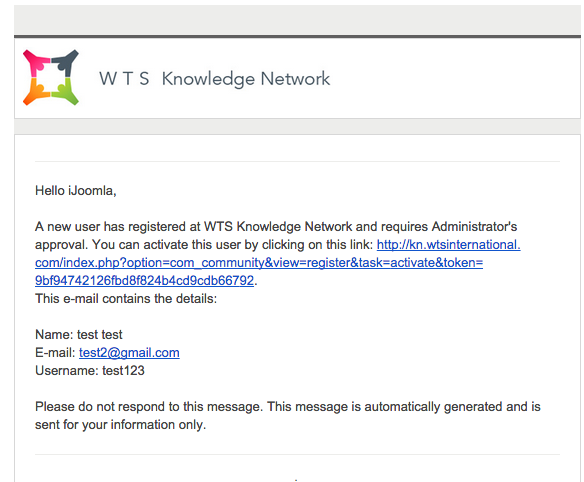Viewport: 584px width, 482px height.
Task: Click the 'Hello iJoomla,' greeting text
Action: point(76,191)
